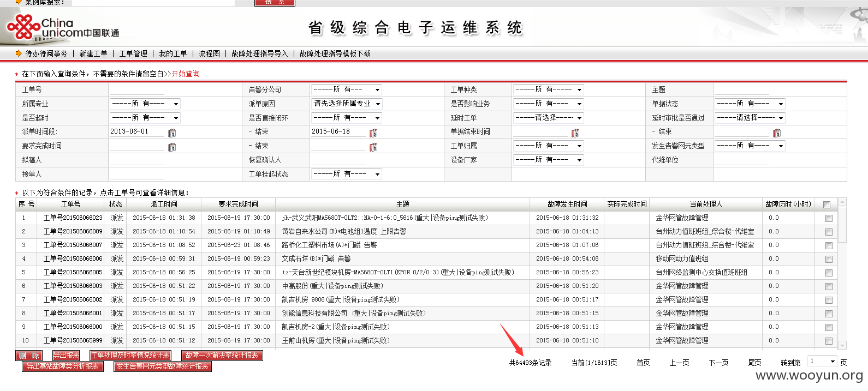This screenshot has height=391, width=868.
Task: Click the red 删除 button
Action: (x=29, y=356)
